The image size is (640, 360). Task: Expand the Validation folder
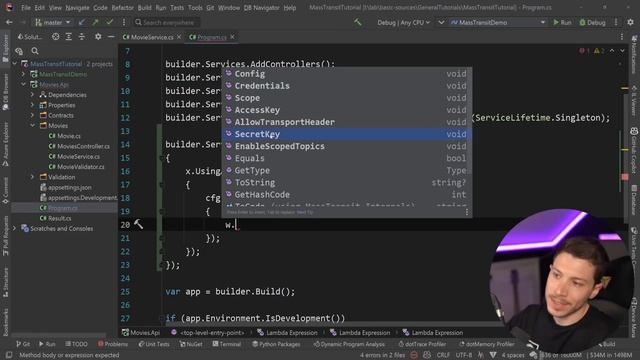(x=33, y=177)
